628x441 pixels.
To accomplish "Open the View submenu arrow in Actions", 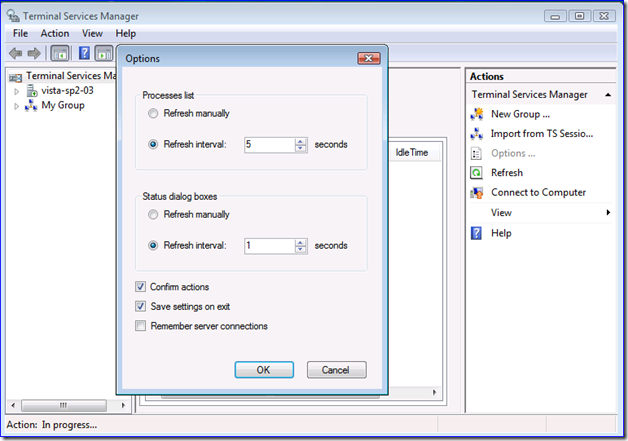I will [x=608, y=212].
